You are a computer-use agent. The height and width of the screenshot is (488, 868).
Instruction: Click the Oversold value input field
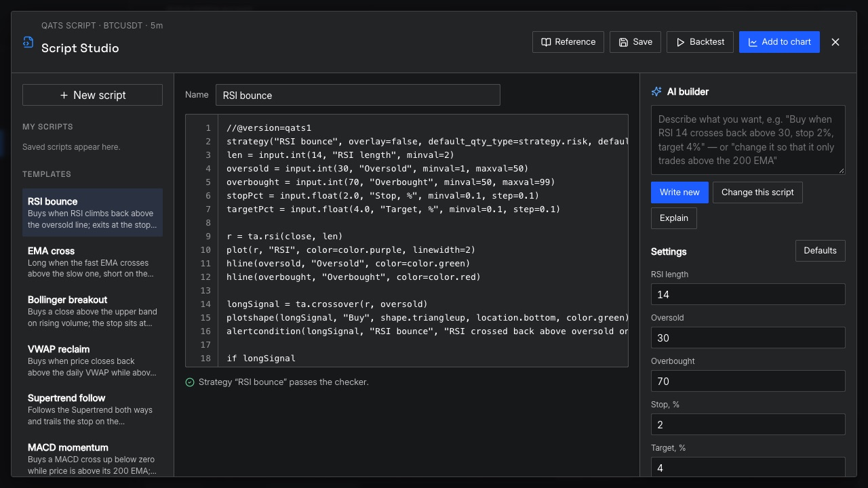point(748,338)
